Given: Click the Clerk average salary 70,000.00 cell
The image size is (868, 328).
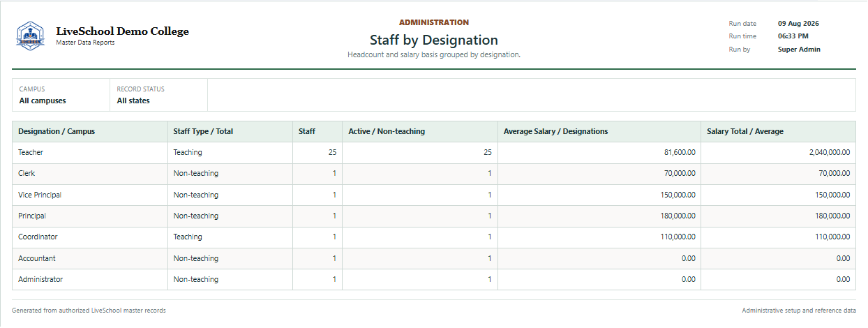Looking at the screenshot, I should [x=599, y=174].
